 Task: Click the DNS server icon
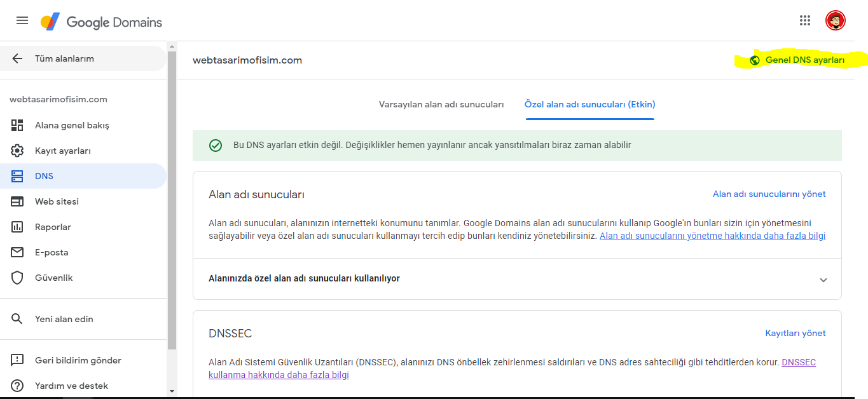pos(17,176)
